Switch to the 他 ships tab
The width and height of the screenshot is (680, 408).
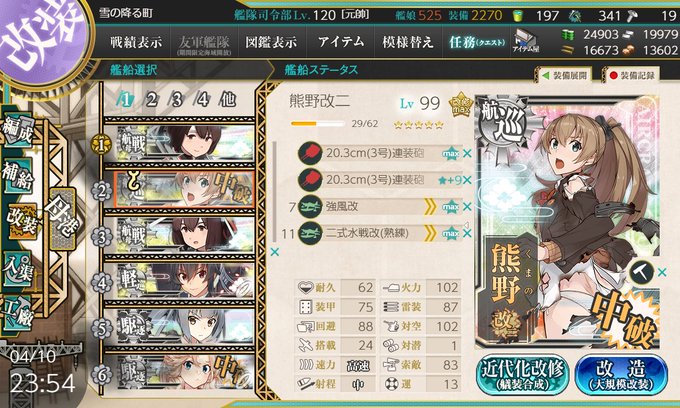[x=227, y=100]
